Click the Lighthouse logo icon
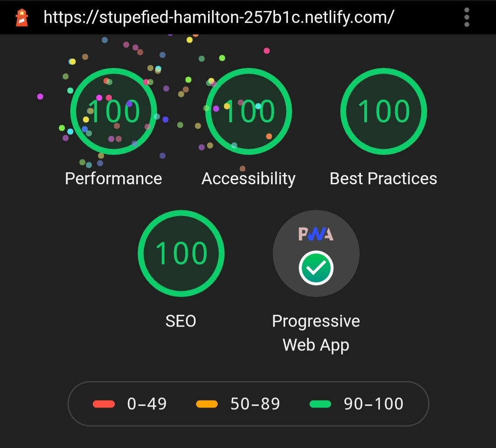Viewport: 496px width, 448px height. click(x=22, y=17)
